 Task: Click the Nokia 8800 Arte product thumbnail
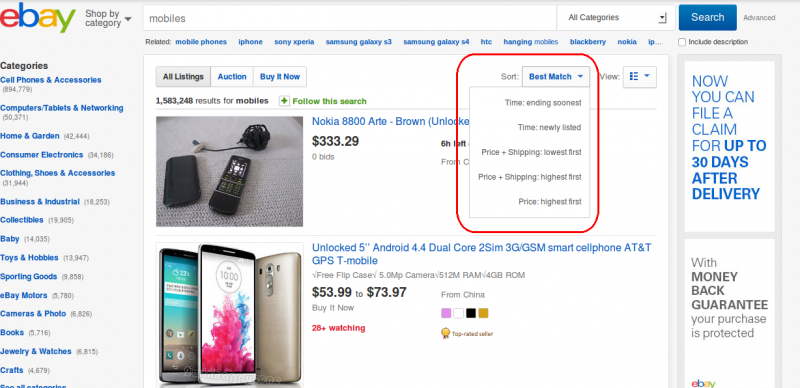click(230, 172)
